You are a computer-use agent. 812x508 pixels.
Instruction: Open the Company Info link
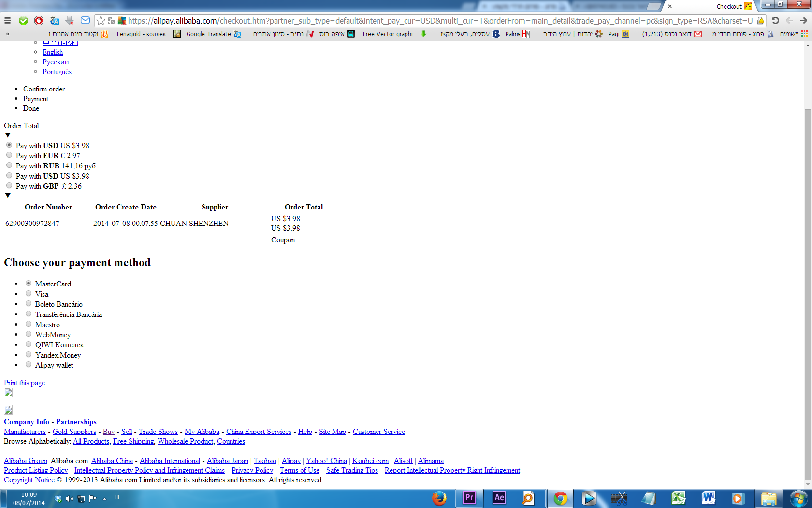click(x=27, y=422)
